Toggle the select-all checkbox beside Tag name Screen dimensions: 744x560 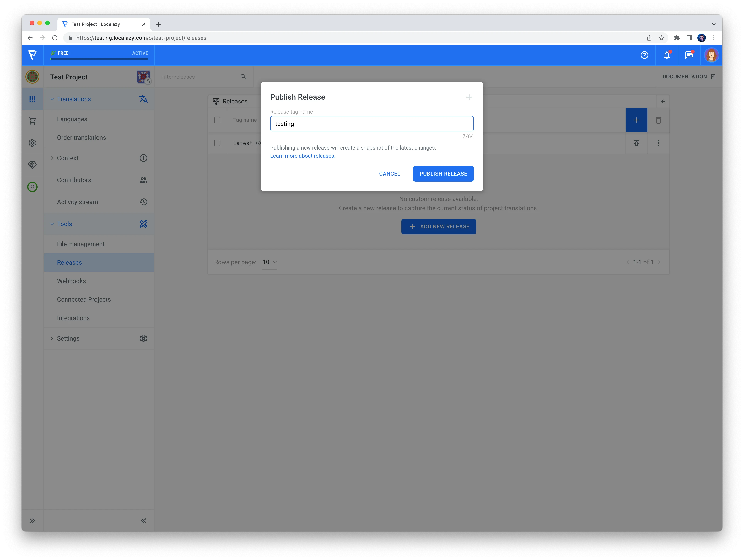[x=217, y=120]
